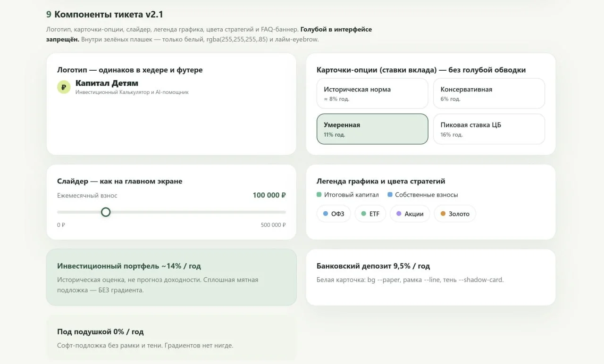Toggle the ETF strategy chip
The image size is (604, 364).
[370, 214]
